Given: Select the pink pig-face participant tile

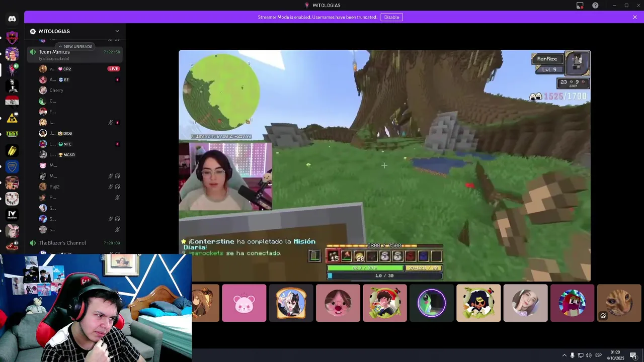Looking at the screenshot, I should pyautogui.click(x=338, y=303).
